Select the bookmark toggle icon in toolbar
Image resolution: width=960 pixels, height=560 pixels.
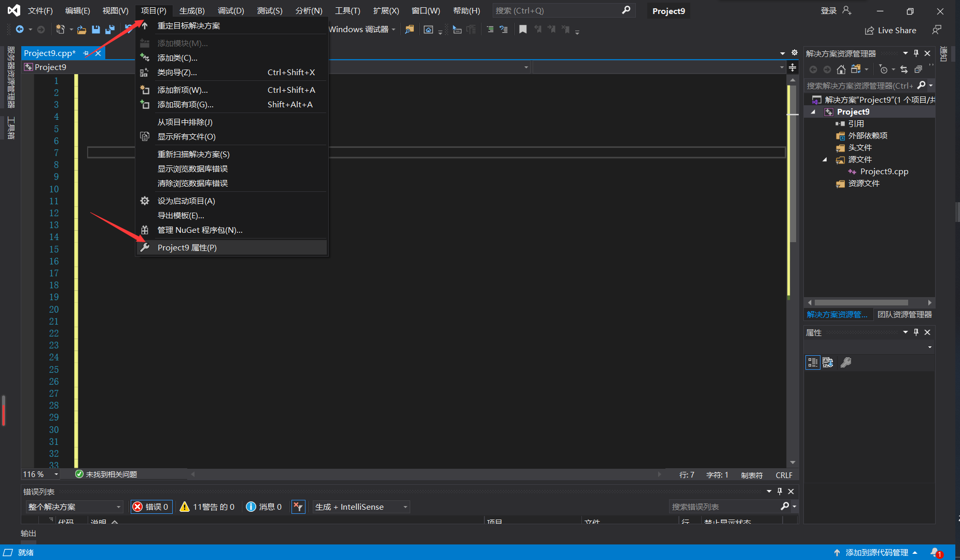523,30
